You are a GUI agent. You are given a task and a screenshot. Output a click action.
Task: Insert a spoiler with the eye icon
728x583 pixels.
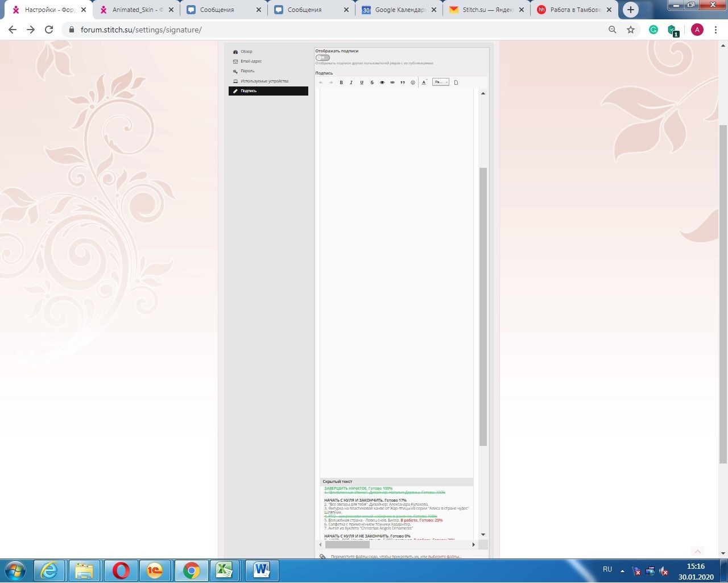[x=382, y=82]
